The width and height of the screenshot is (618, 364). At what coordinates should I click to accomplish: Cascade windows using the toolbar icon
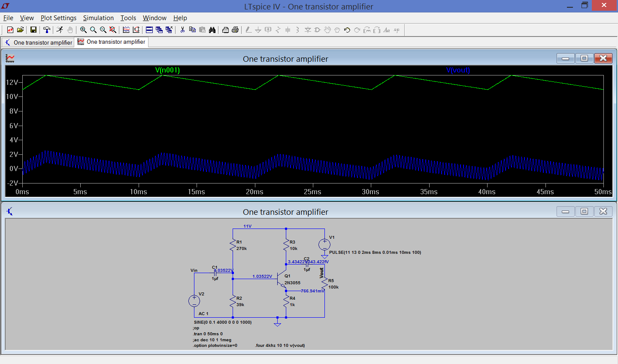[159, 30]
